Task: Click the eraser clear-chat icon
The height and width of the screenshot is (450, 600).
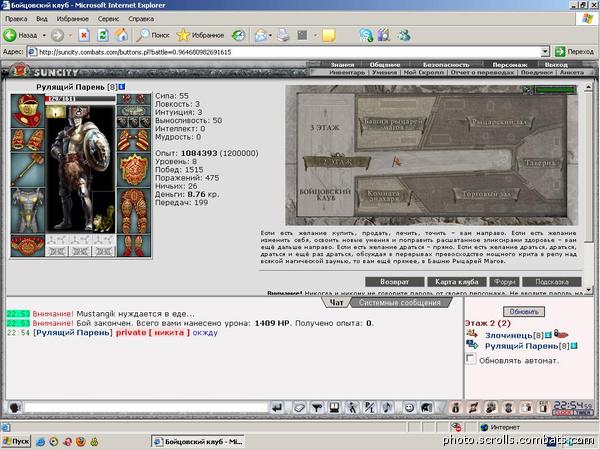Action: [299, 408]
